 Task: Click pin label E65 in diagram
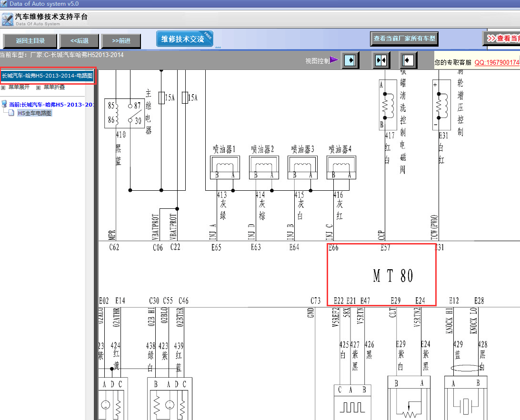tap(216, 247)
